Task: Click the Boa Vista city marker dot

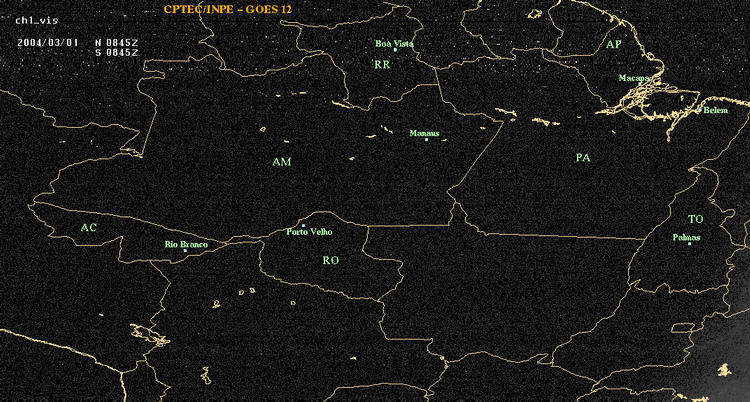Action: point(395,50)
